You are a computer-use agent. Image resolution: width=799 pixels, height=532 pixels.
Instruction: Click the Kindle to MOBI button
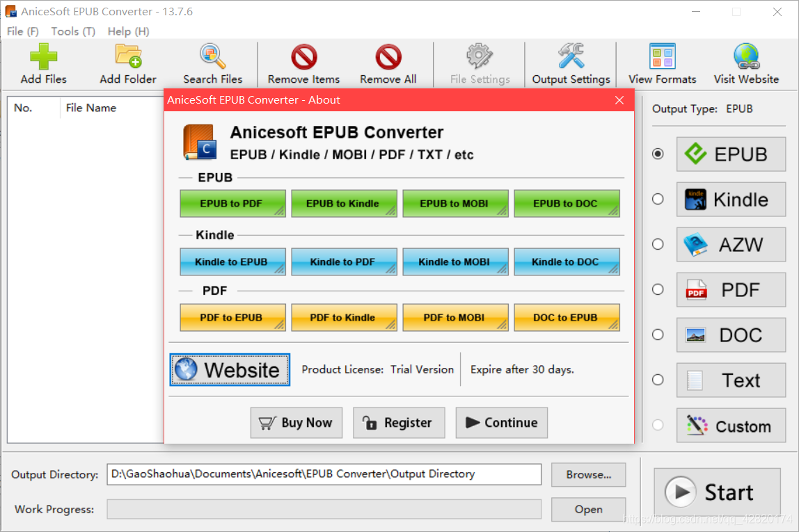(456, 261)
